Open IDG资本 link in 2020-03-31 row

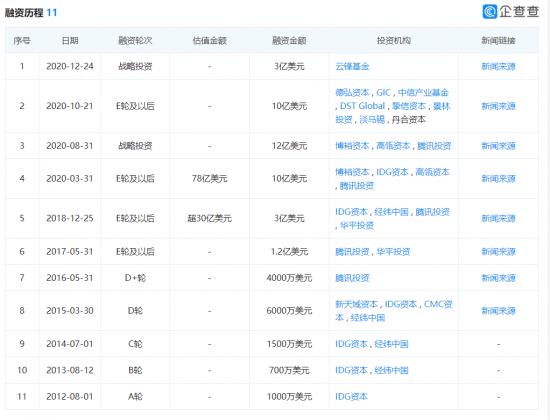[x=393, y=172]
